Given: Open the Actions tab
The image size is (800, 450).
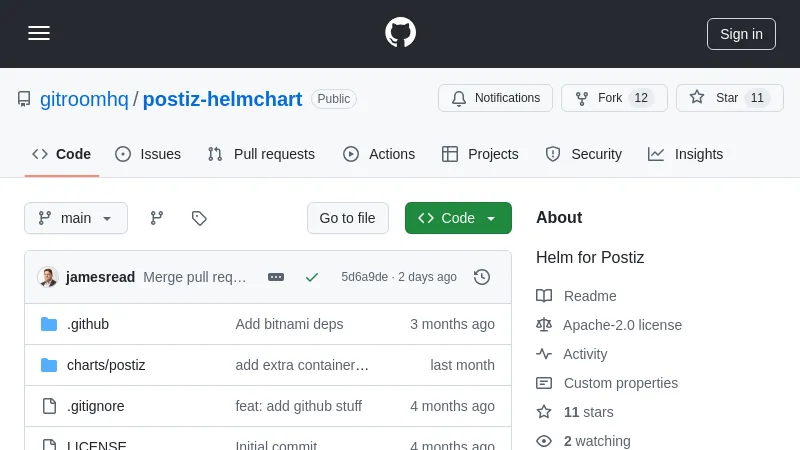Looking at the screenshot, I should coord(379,154).
